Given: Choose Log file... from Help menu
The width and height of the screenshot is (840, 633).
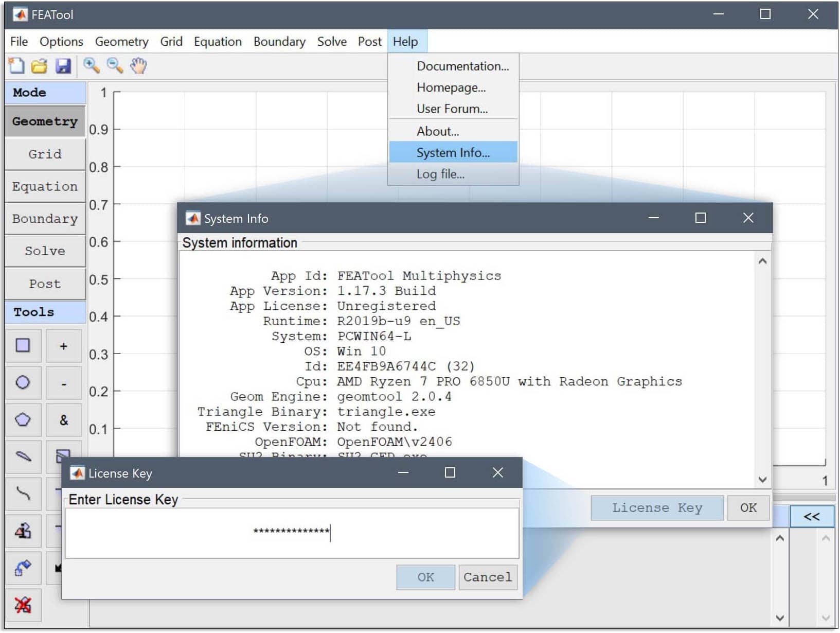Looking at the screenshot, I should coord(453,174).
